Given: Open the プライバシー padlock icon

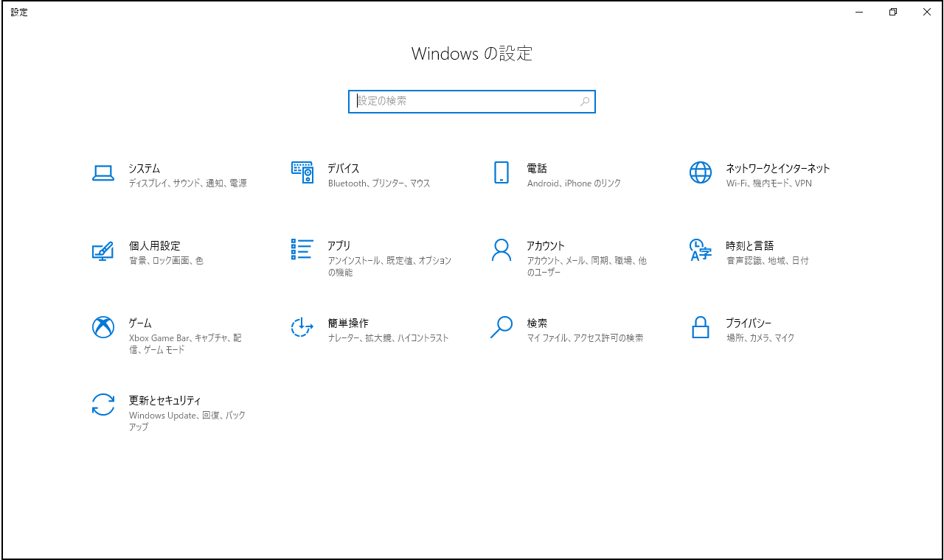Looking at the screenshot, I should 701,327.
